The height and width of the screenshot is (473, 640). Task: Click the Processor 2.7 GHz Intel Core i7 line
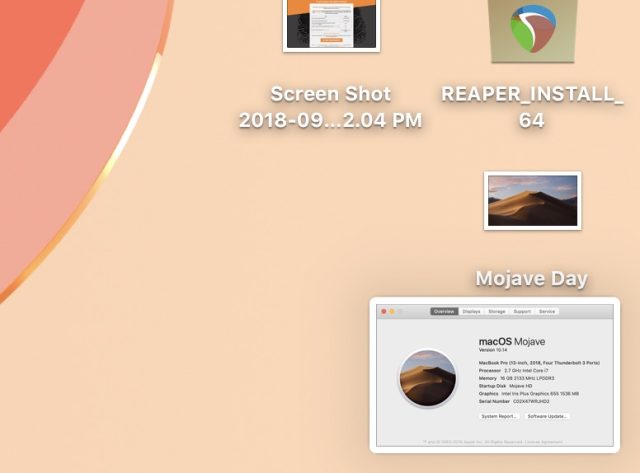(513, 371)
